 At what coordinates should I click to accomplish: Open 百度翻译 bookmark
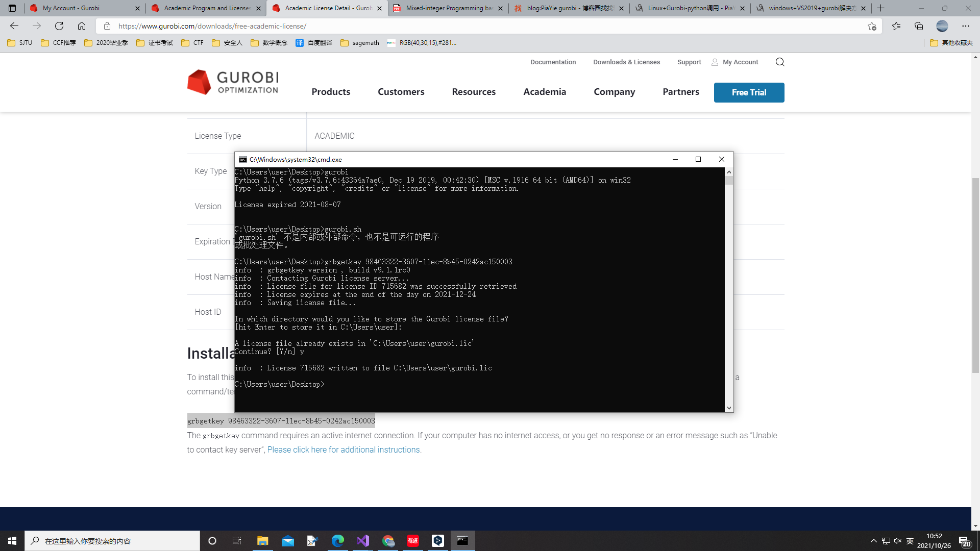coord(314,43)
